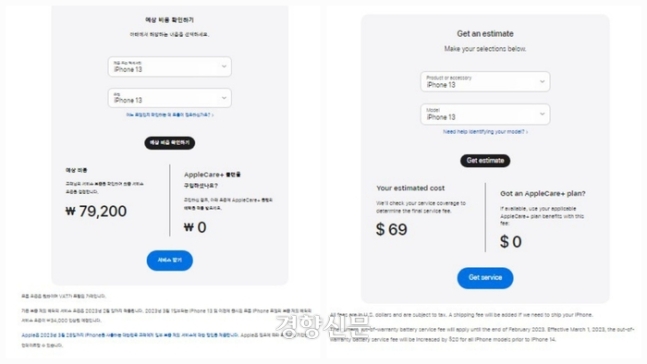Open Korean help link below model dropdown
This screenshot has height=364, width=647.
[x=170, y=115]
